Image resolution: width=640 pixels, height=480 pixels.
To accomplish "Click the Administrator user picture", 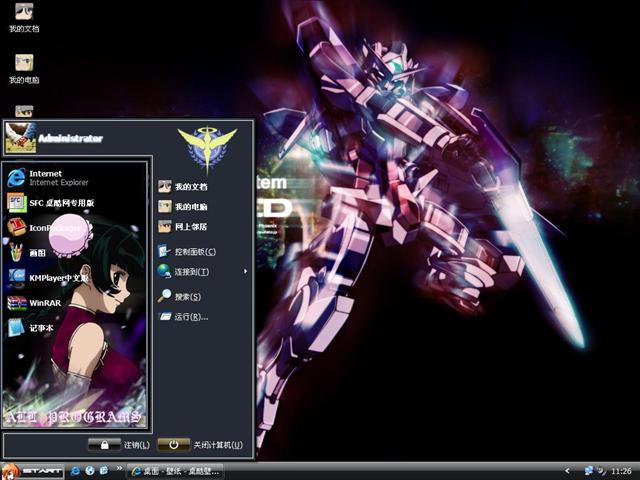I will point(20,138).
